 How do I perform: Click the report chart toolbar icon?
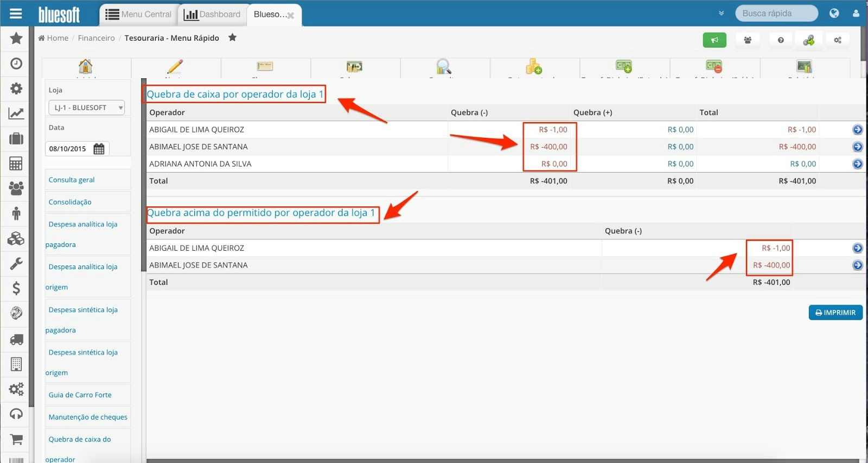click(x=805, y=66)
